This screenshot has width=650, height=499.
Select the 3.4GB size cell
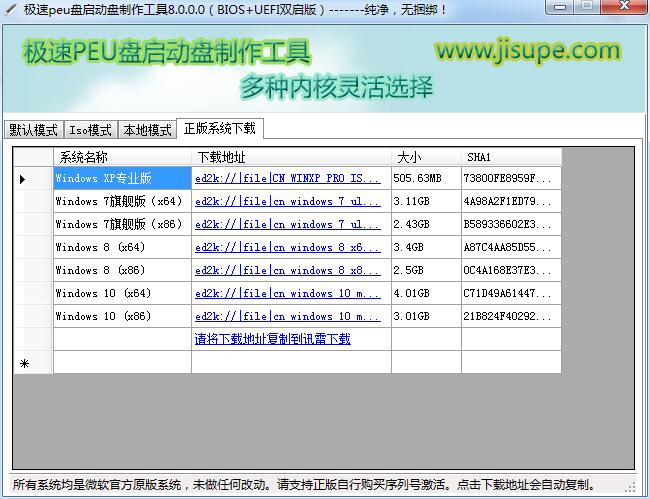click(426, 247)
